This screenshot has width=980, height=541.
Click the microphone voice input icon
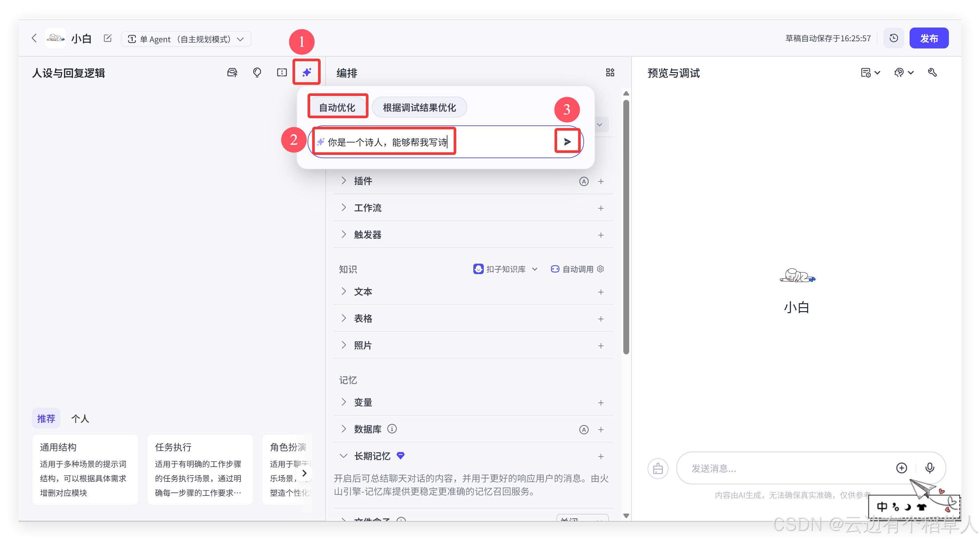pyautogui.click(x=930, y=468)
